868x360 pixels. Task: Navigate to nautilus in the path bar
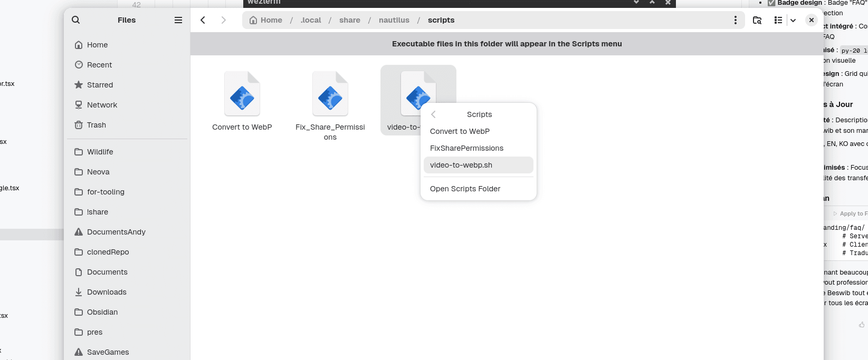394,20
